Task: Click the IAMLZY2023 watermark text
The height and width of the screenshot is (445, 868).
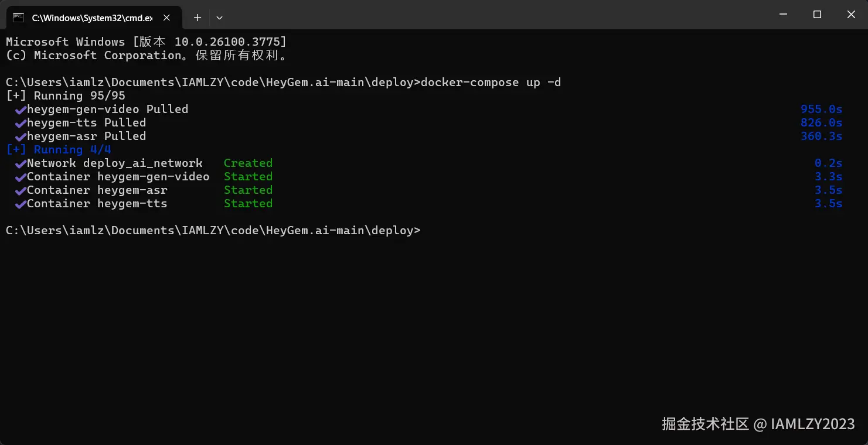Action: pyautogui.click(x=812, y=424)
